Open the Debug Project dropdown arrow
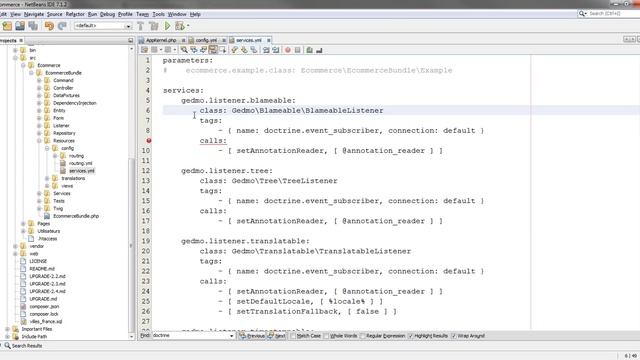Viewport: 640px width, 360px height. (x=188, y=26)
